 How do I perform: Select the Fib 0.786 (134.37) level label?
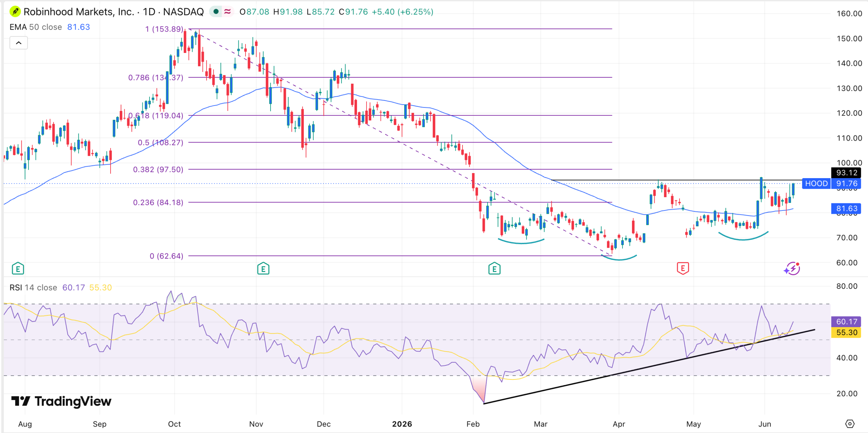[156, 78]
